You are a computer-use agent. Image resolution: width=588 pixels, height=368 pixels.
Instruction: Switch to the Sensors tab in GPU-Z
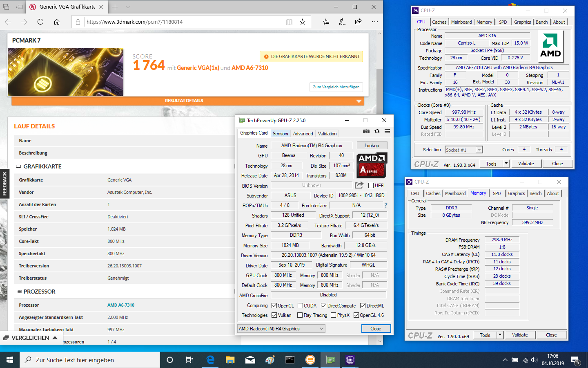tap(280, 134)
